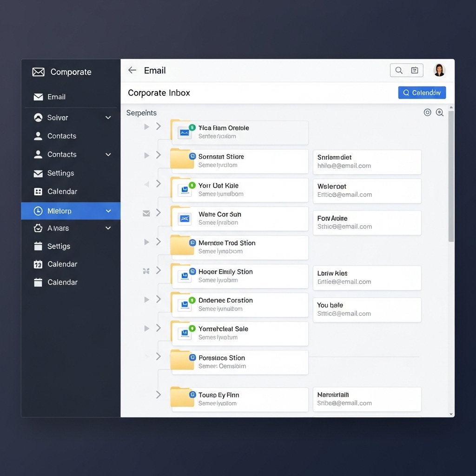Click the zoom magnifier icon near Serpeints
Screen dimensions: 476x476
pyautogui.click(x=440, y=112)
